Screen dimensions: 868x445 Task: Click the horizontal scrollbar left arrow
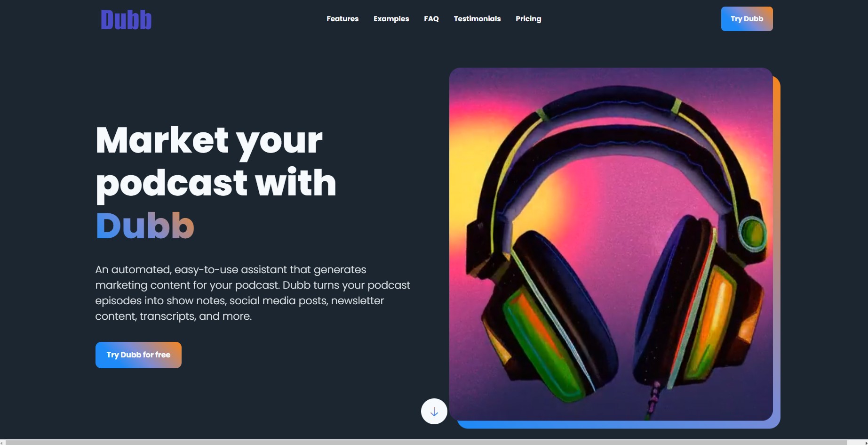coord(2,443)
